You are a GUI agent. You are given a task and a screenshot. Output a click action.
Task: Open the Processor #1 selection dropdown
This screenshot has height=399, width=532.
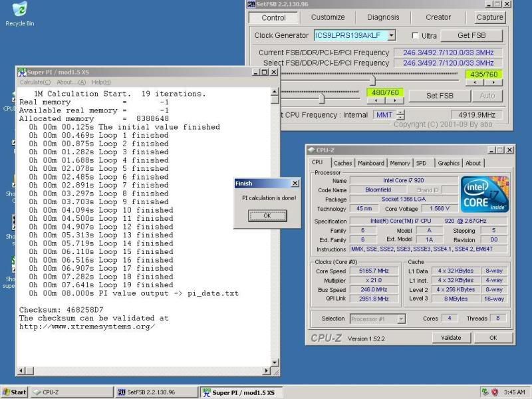401,319
